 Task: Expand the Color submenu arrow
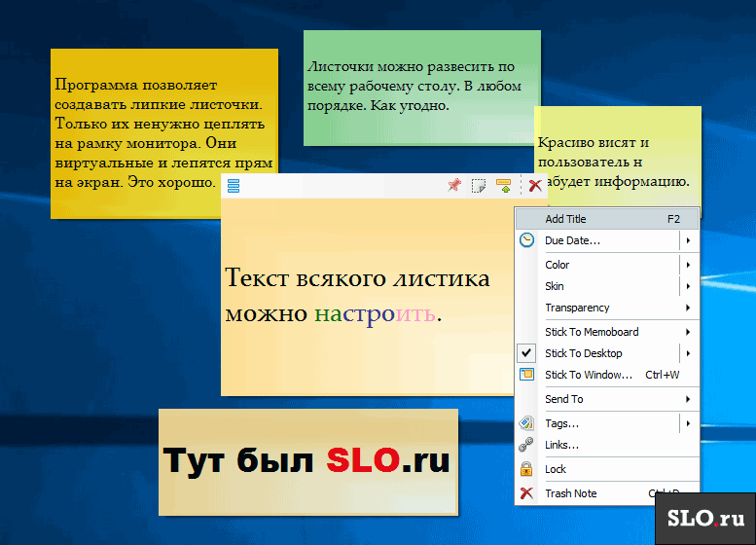(689, 265)
